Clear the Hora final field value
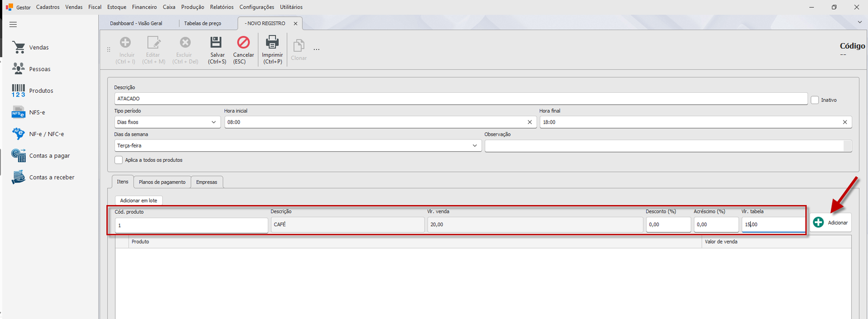The height and width of the screenshot is (319, 868). click(x=845, y=122)
